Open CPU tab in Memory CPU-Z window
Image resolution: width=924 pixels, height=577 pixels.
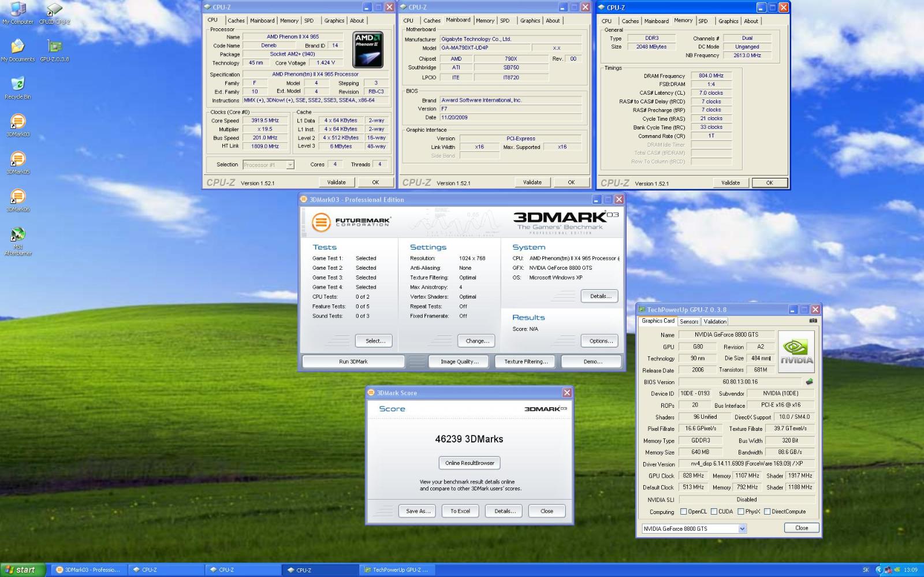pos(606,21)
